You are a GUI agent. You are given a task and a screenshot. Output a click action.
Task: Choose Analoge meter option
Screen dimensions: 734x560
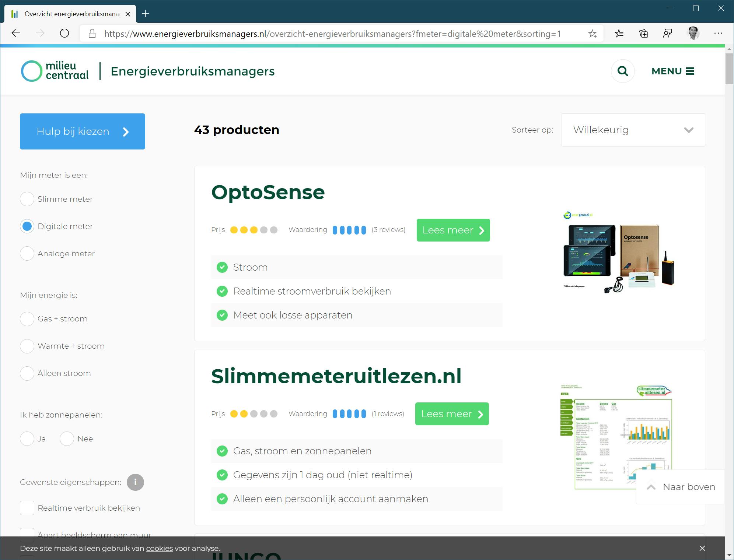click(27, 254)
